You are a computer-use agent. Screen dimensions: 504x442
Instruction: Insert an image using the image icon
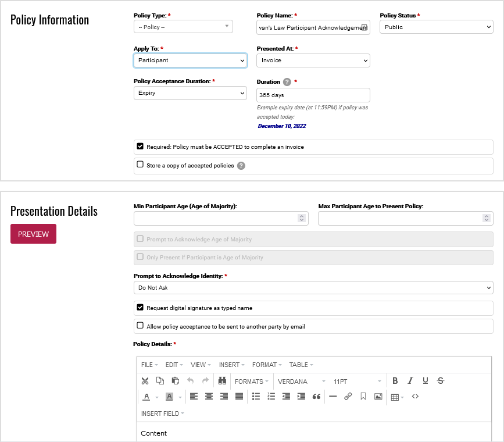(x=378, y=397)
